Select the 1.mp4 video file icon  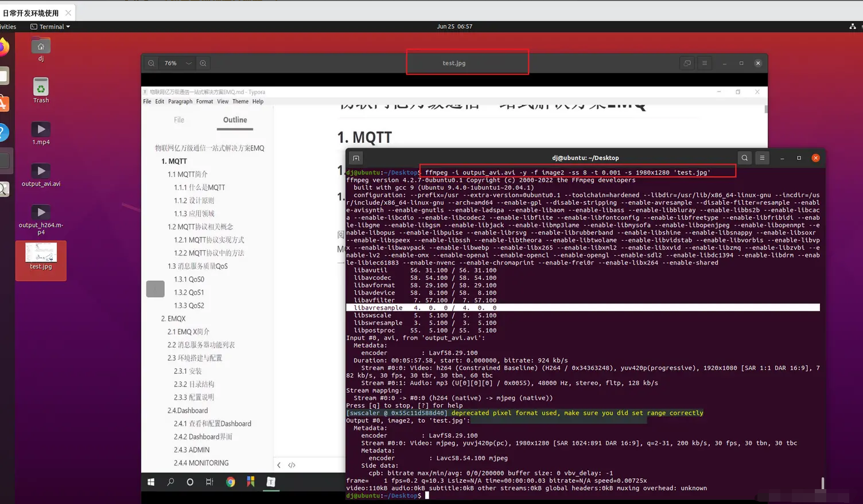pos(41,133)
